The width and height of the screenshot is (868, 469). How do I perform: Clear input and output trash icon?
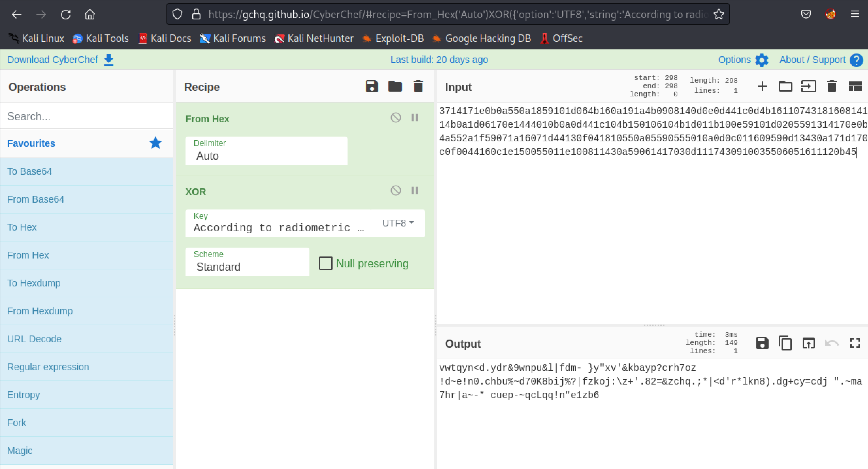click(x=832, y=87)
